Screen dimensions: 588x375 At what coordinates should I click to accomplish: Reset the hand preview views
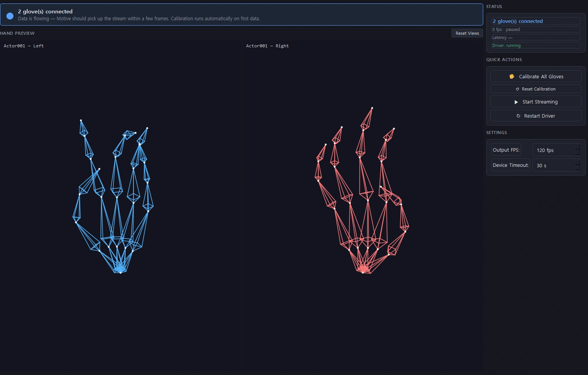(x=467, y=33)
